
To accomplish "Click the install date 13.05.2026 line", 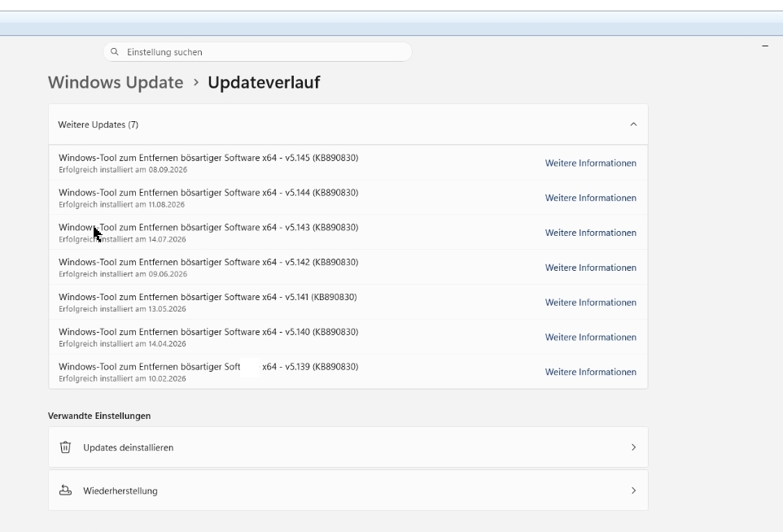I will tap(122, 309).
